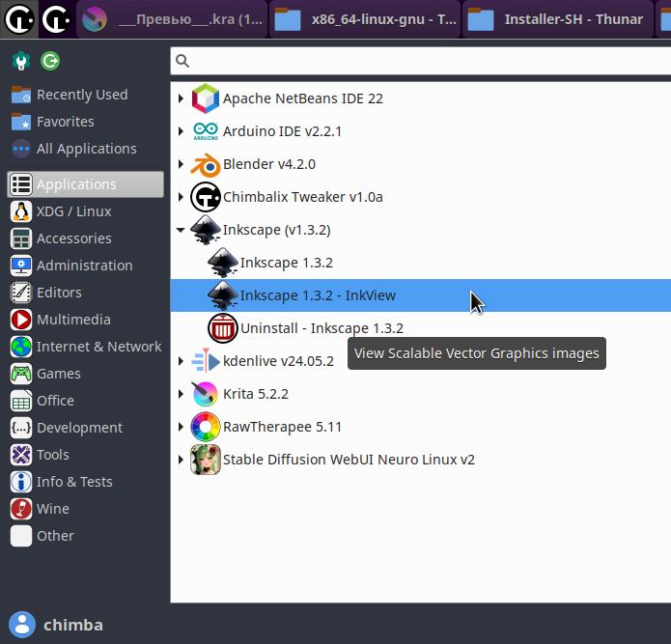Click the RawTherapee color wheel icon
671x644 pixels.
coord(206,427)
